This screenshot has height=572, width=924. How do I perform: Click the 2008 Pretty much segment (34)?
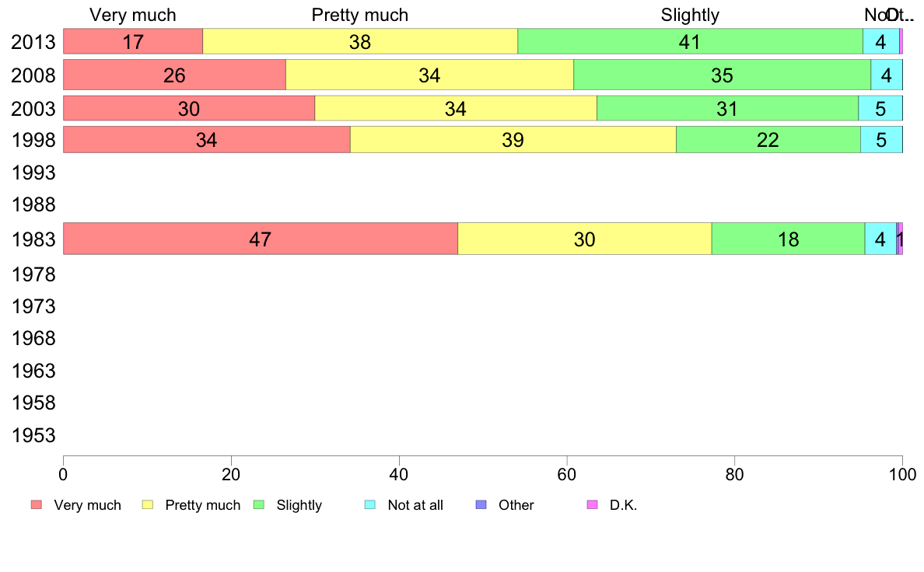[x=429, y=75]
